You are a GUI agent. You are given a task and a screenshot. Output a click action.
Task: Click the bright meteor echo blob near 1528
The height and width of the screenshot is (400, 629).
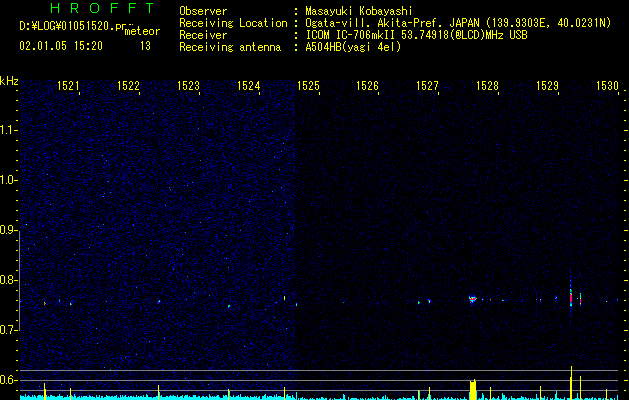coord(473,299)
